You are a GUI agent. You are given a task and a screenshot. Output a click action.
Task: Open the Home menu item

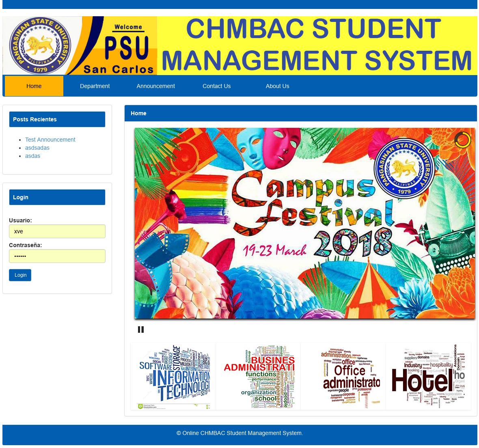34,86
